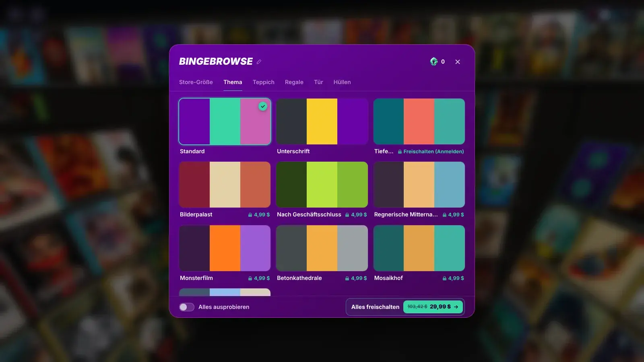Toggle Alles ausprobieren switch
The image size is (644, 362).
(187, 307)
